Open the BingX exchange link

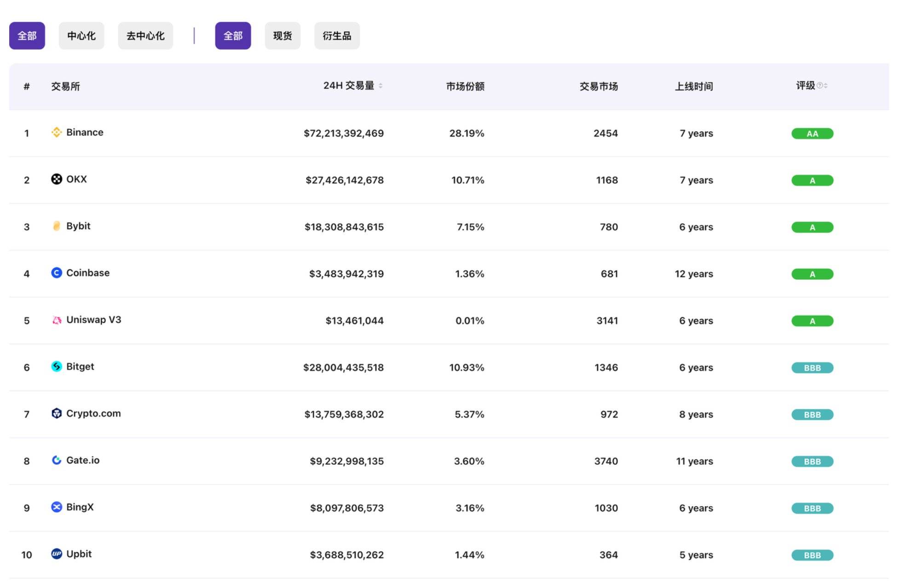pos(80,507)
